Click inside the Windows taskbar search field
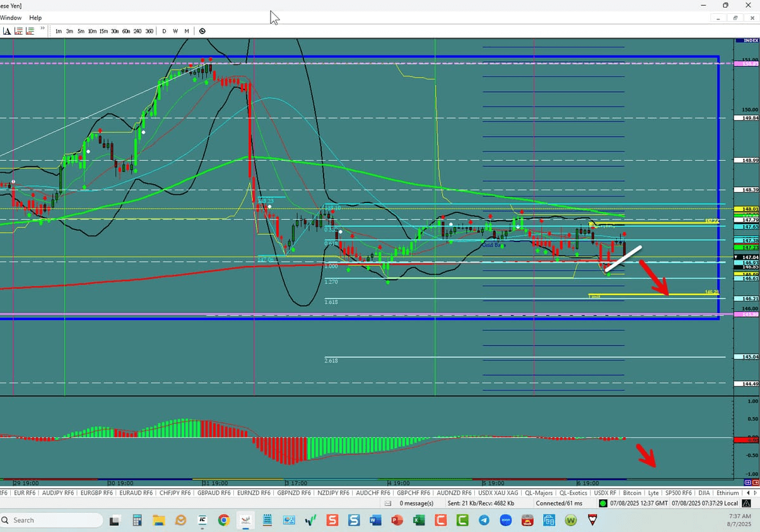The image size is (760, 532). [x=50, y=520]
